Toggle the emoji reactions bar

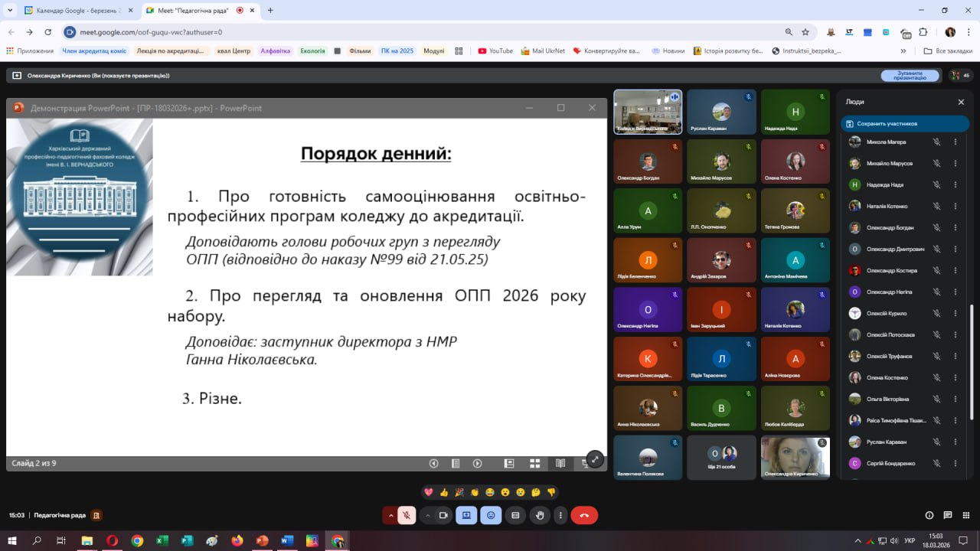(491, 516)
